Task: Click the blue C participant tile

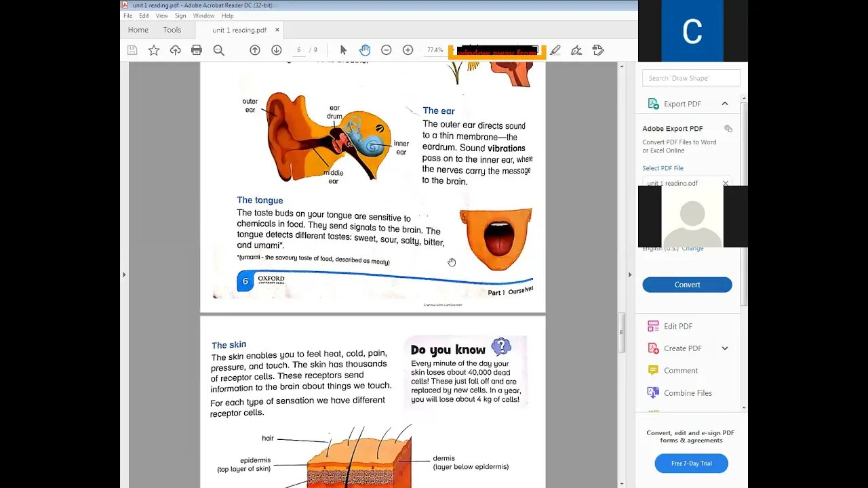Action: click(x=692, y=31)
